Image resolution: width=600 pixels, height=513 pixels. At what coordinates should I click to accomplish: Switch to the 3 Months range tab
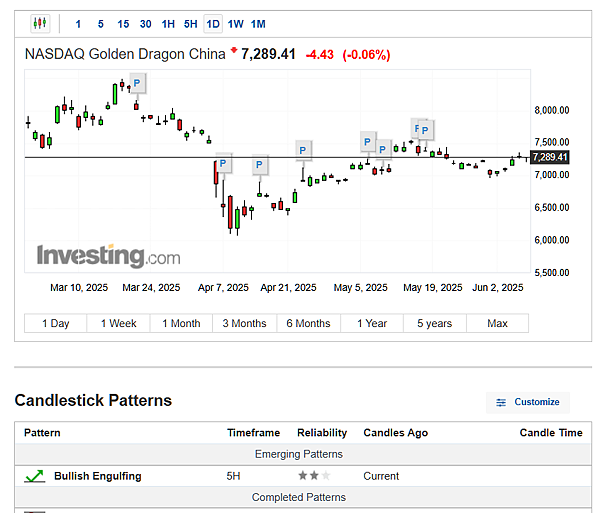tap(244, 323)
